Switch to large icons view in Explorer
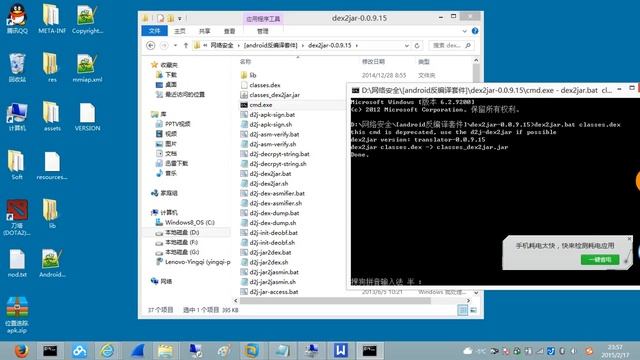Image resolution: width=640 pixels, height=360 pixels. [x=473, y=310]
